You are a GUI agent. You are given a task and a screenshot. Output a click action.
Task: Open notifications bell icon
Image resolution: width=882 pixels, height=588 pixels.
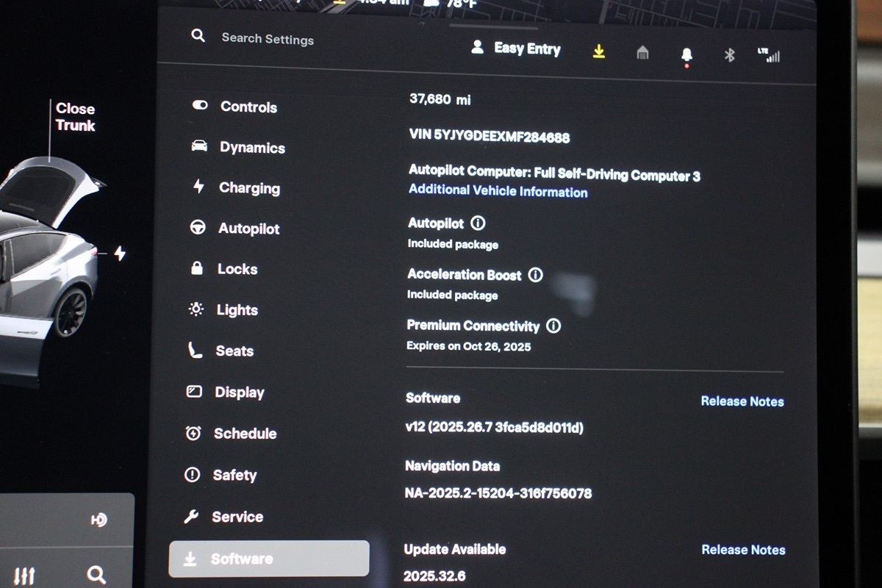686,55
